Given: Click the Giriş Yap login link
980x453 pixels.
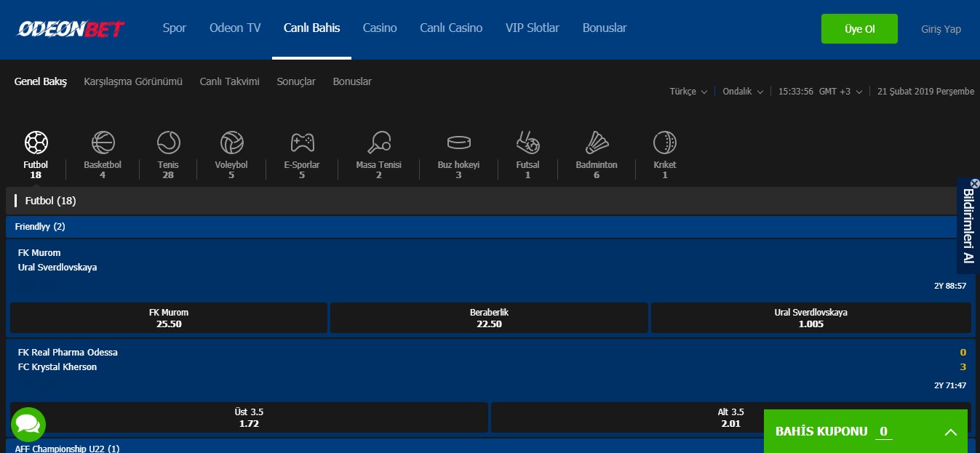Looking at the screenshot, I should pos(941,29).
